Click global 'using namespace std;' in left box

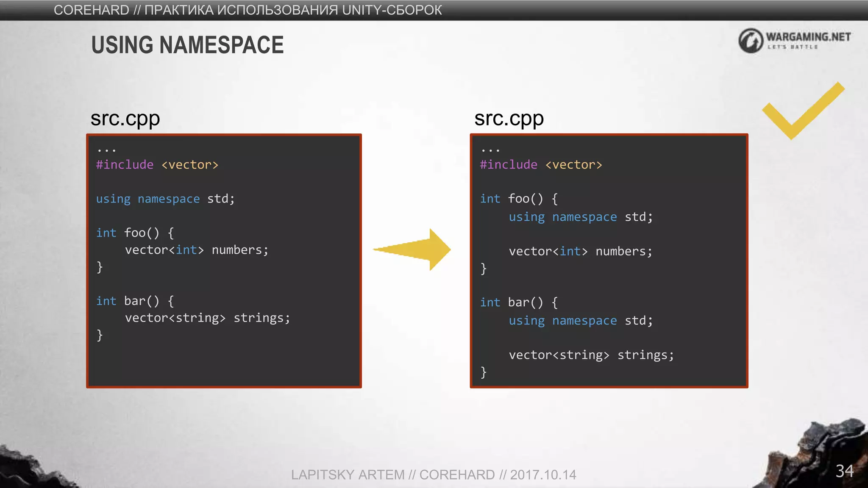[x=165, y=199]
